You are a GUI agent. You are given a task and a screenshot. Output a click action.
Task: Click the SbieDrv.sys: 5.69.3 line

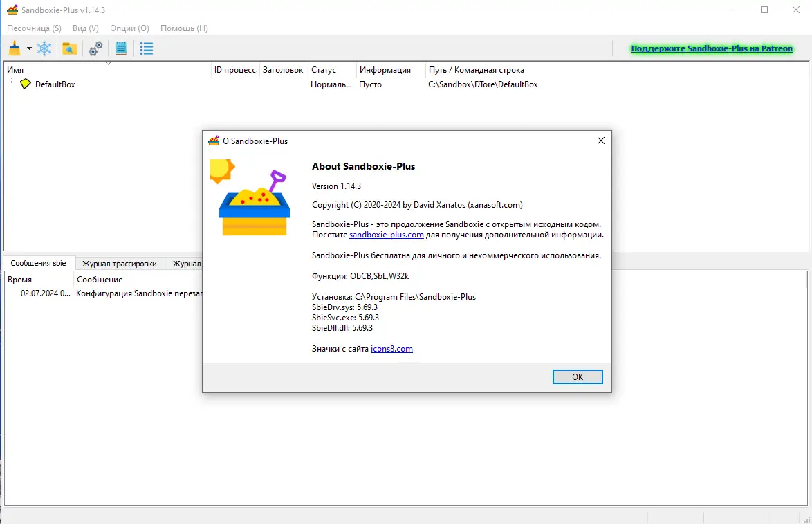(x=344, y=307)
